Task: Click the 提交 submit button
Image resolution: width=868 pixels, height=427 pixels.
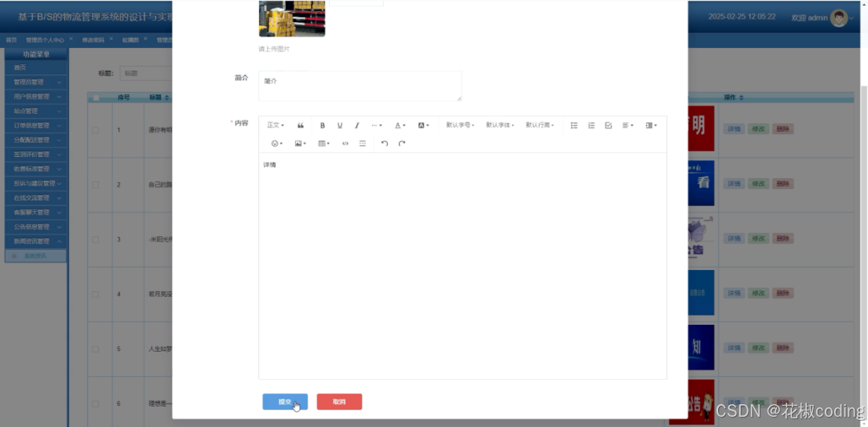Action: point(285,402)
